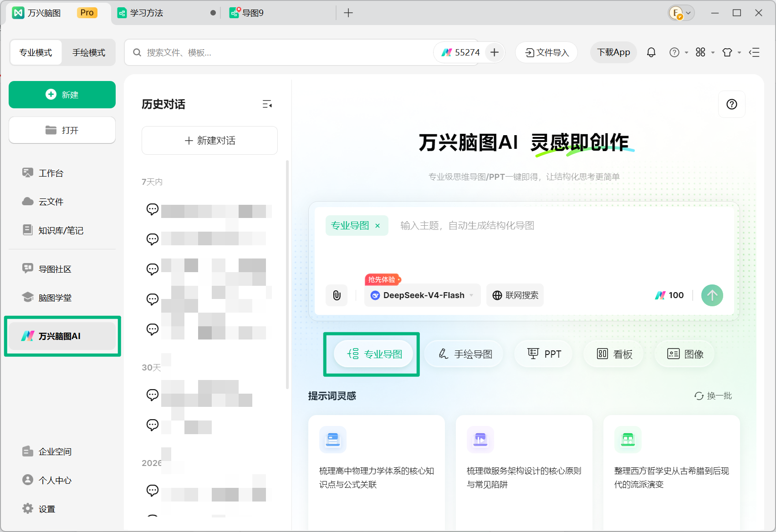Click the green 新建 button
The image size is (776, 532).
tap(62, 95)
